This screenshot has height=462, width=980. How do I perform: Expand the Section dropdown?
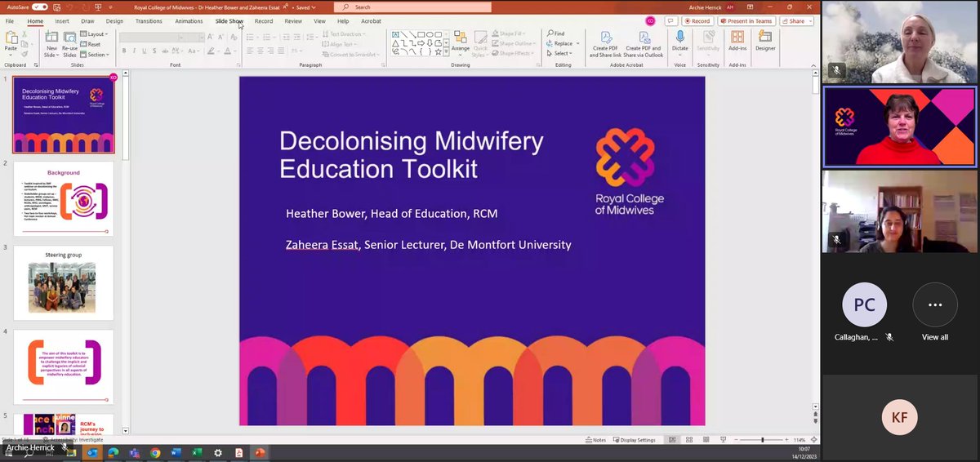tap(95, 55)
